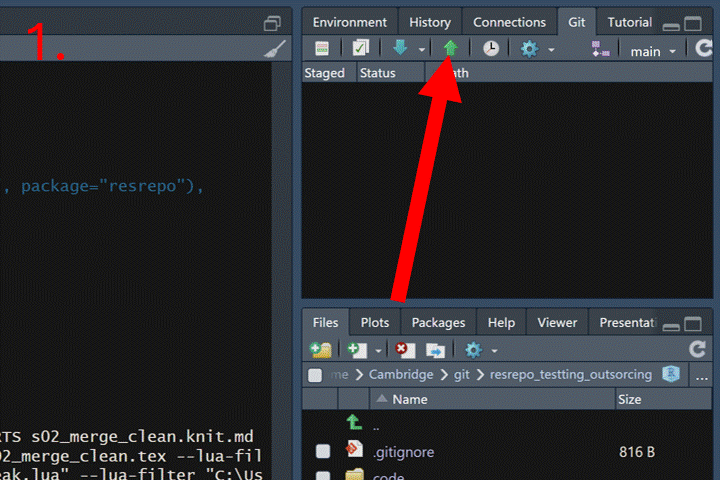This screenshot has height=480, width=720.
Task: Click the console vertical scrollbar
Action: pos(281,271)
